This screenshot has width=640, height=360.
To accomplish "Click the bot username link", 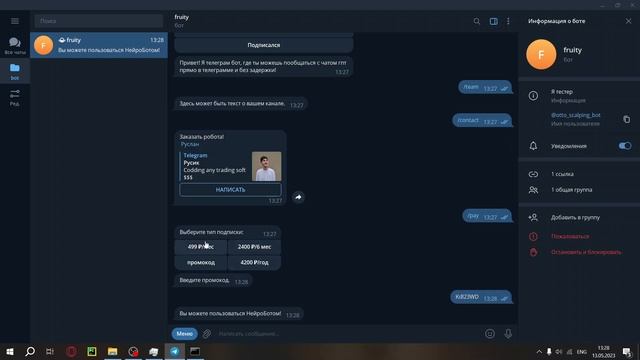I will pyautogui.click(x=575, y=115).
